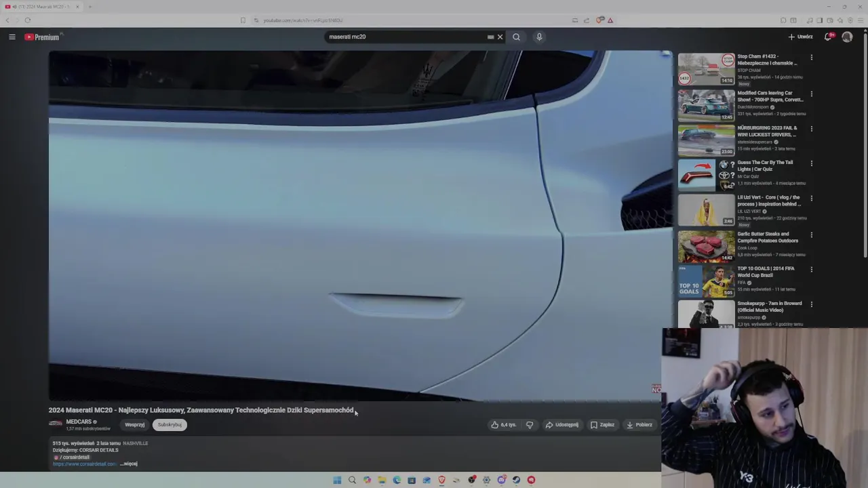Open the account avatar menu
The width and height of the screenshot is (868, 488).
[847, 37]
